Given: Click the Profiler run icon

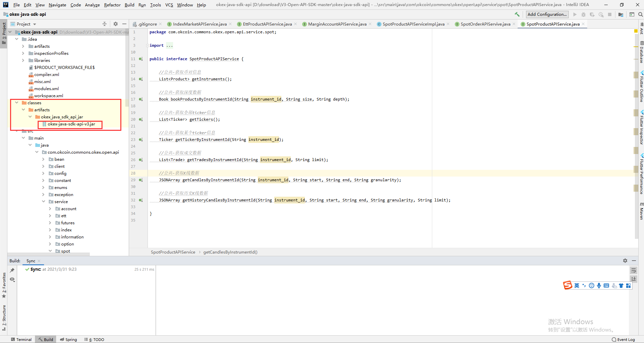Looking at the screenshot, I should click(601, 14).
